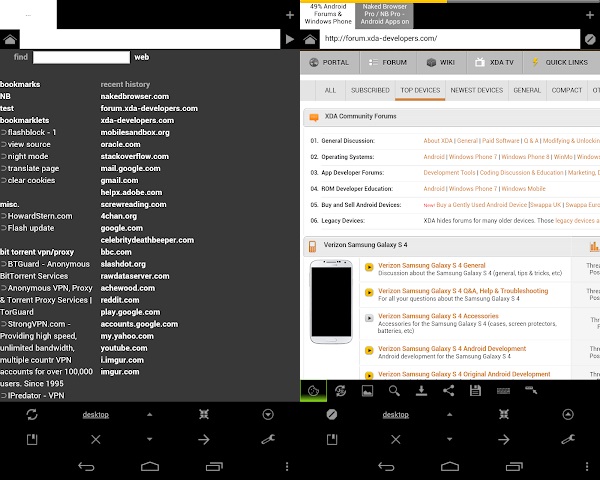Click the find input field
600x480 pixels.
coord(81,57)
